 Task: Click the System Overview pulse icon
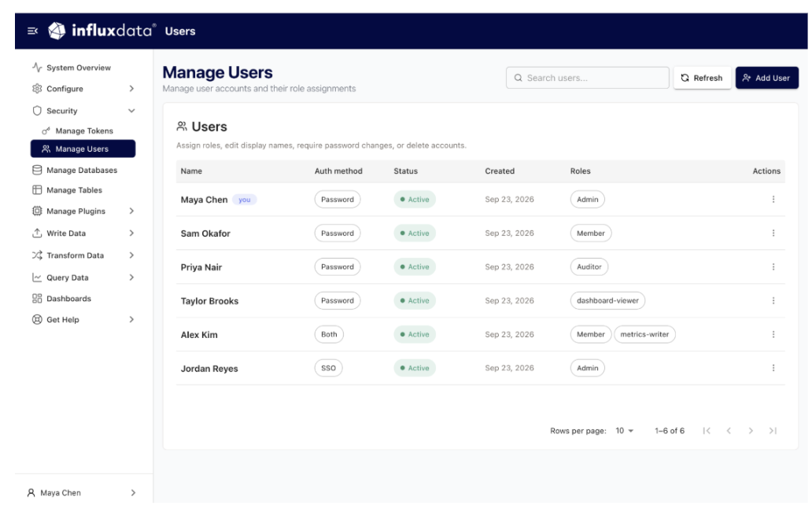click(x=37, y=68)
